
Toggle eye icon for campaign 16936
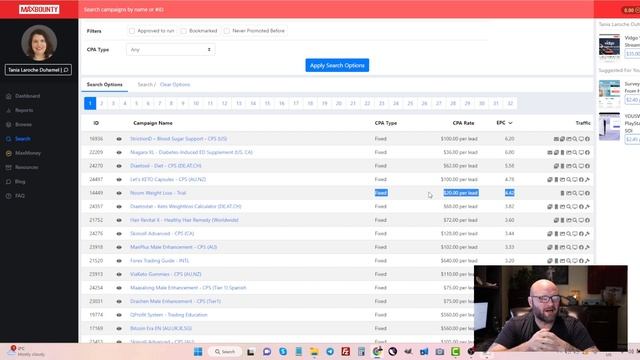[119, 139]
